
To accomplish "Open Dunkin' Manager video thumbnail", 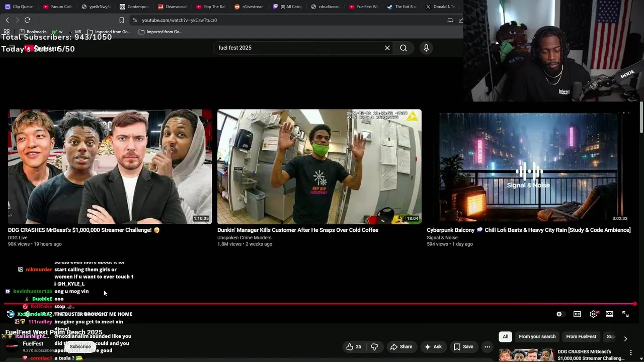I will (x=319, y=166).
